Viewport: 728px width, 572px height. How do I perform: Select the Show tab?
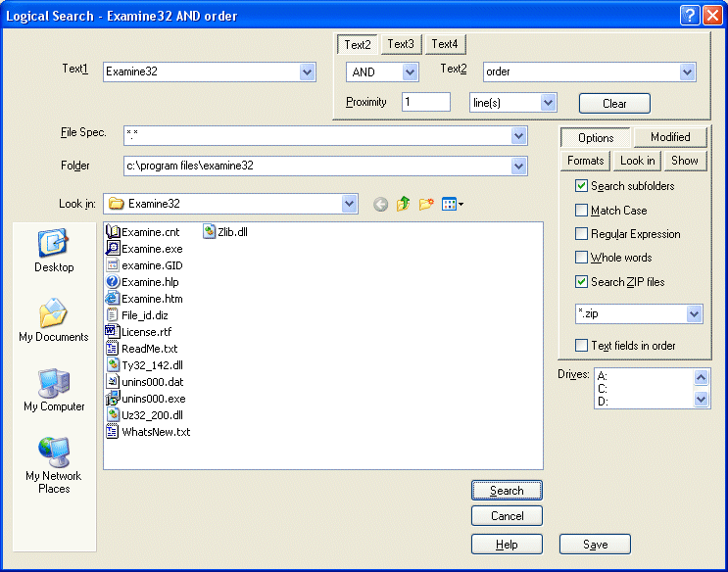pos(684,161)
